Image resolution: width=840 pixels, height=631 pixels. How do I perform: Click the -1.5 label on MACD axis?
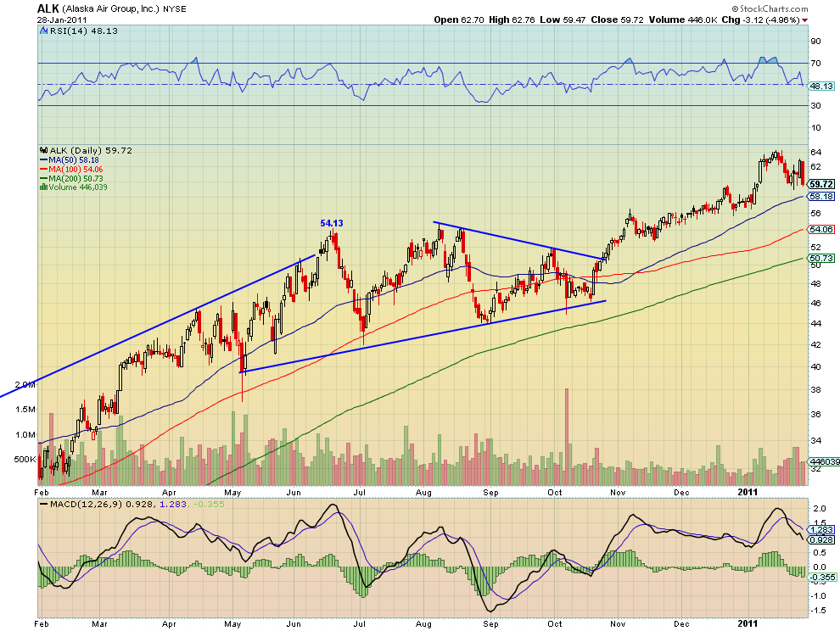[819, 610]
